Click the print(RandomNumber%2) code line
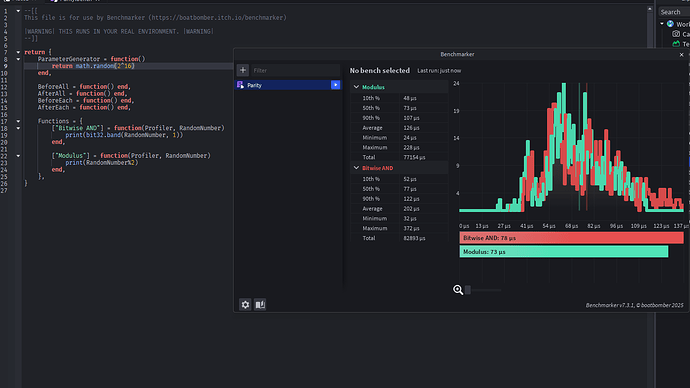 [x=102, y=162]
